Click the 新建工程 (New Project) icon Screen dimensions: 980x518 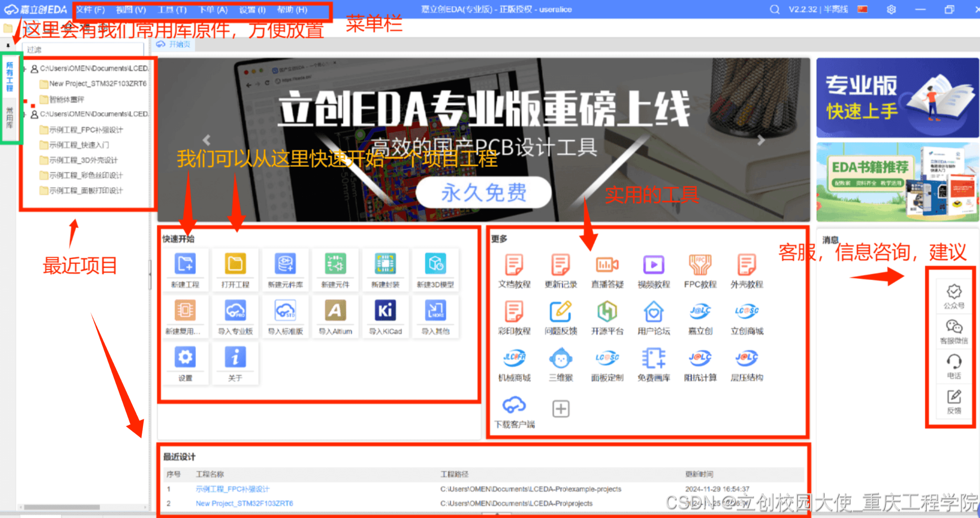tap(185, 265)
